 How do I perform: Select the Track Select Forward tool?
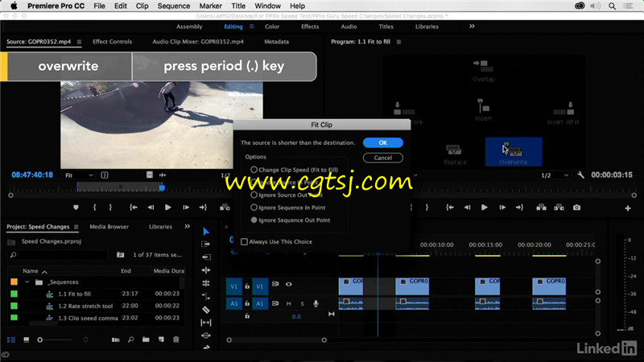click(206, 245)
